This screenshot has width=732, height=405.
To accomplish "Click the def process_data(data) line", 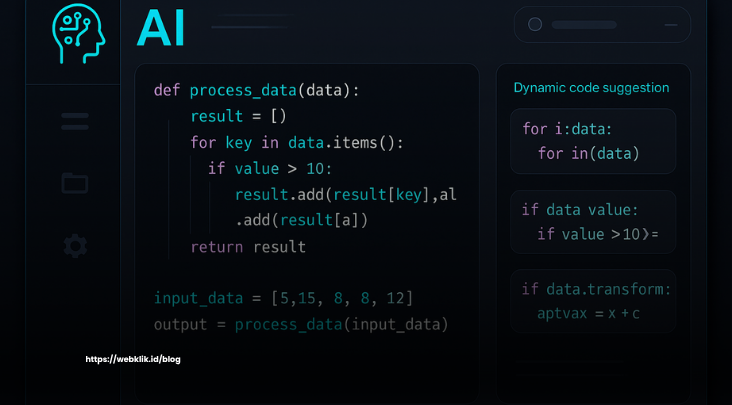I will pyautogui.click(x=257, y=90).
